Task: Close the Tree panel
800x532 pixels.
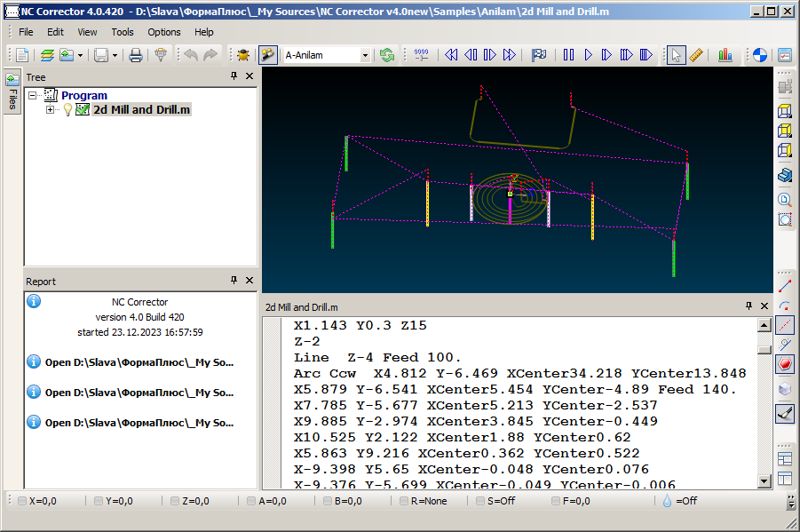Action: click(x=250, y=75)
